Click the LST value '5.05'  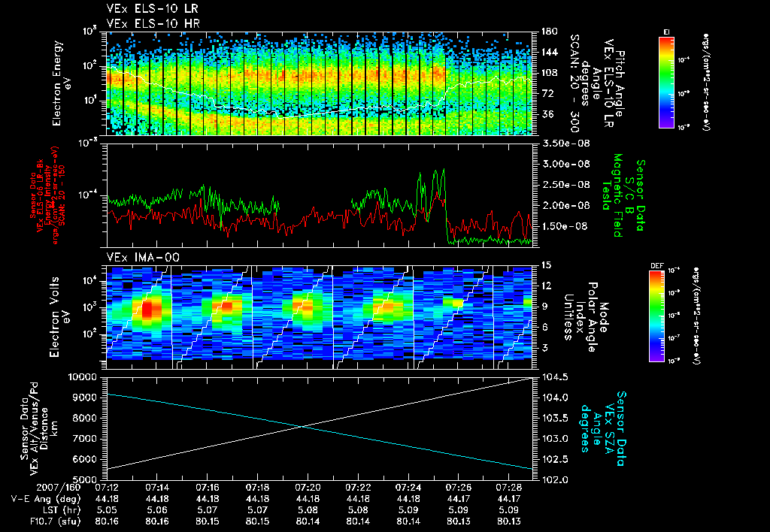click(107, 510)
